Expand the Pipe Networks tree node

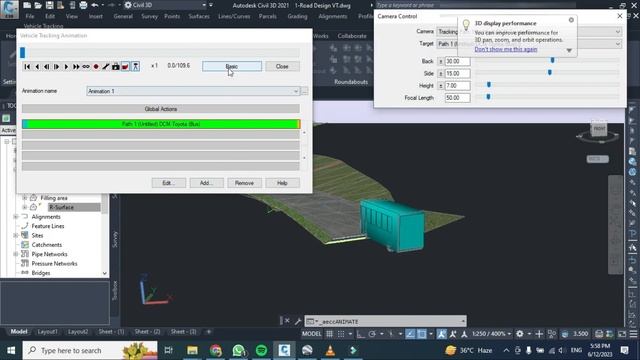16,254
